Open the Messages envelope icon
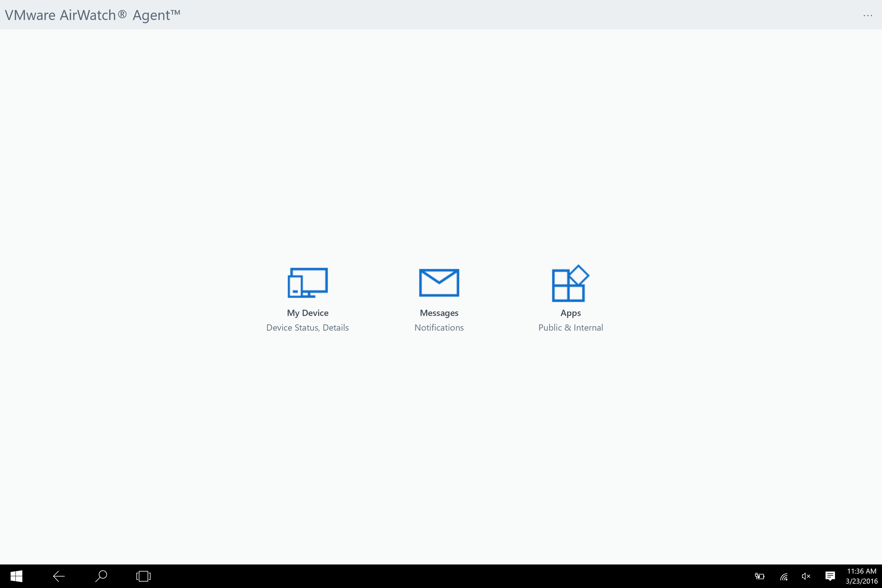This screenshot has height=588, width=882. (439, 283)
